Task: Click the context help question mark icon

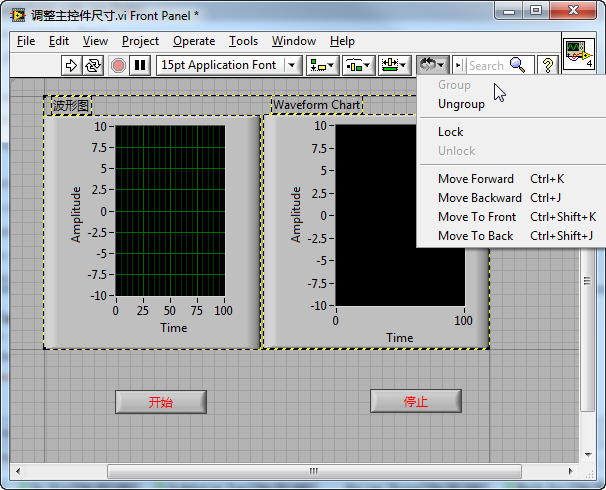Action: pos(548,65)
